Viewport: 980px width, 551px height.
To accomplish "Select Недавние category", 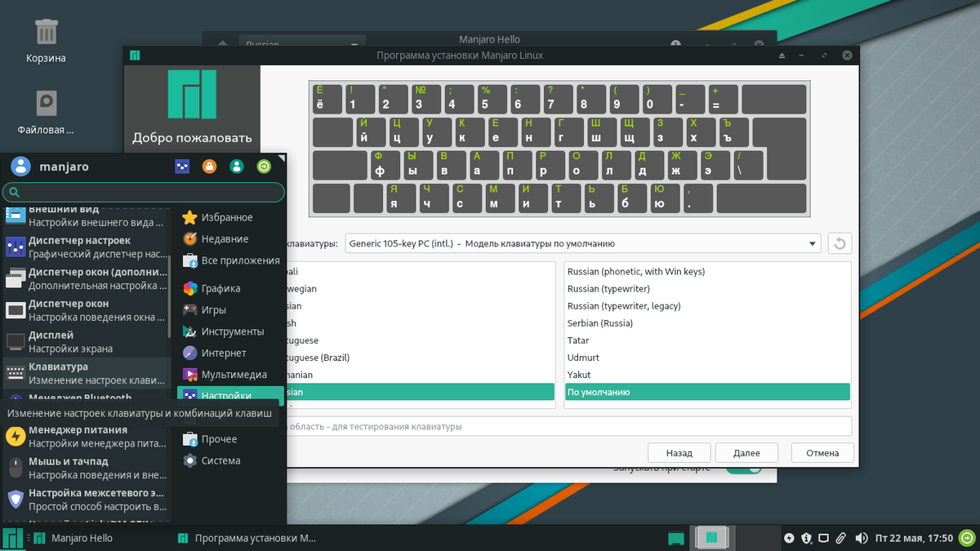I will pos(231,239).
